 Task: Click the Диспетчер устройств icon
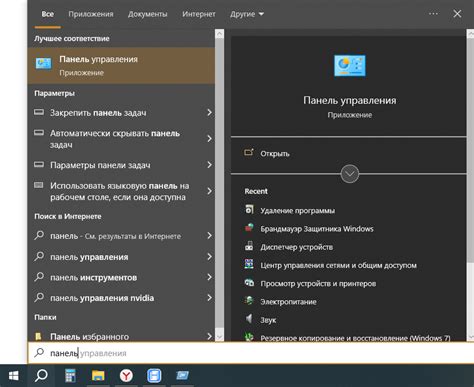point(249,246)
